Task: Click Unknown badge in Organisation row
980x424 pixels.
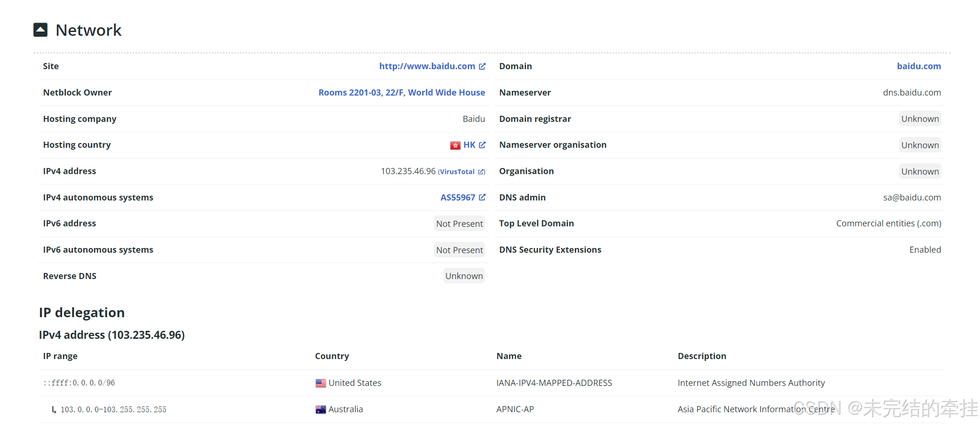Action: pyautogui.click(x=920, y=172)
